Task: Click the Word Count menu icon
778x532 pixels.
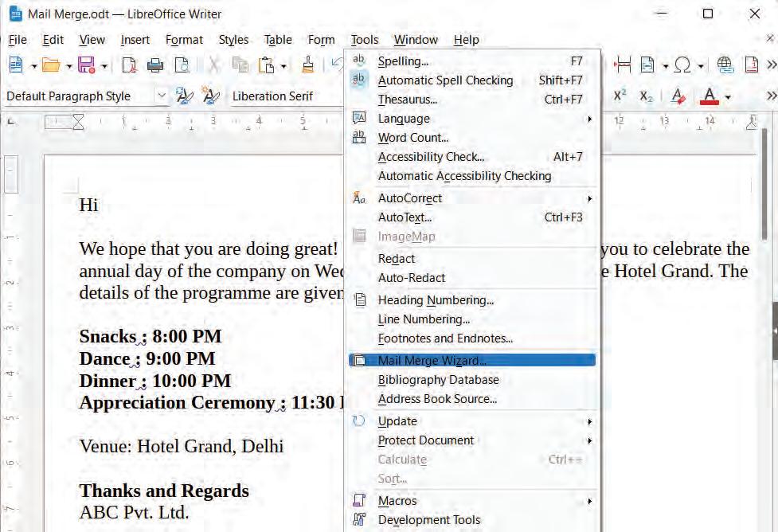Action: coord(358,137)
